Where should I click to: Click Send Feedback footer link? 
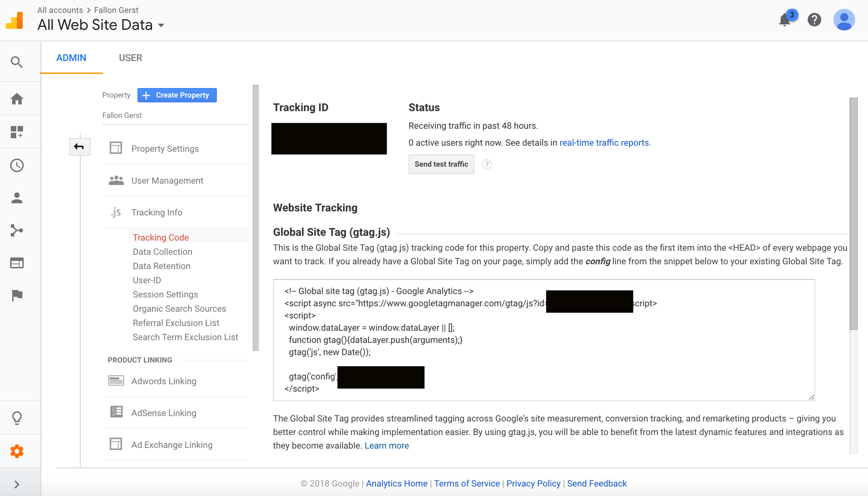597,484
